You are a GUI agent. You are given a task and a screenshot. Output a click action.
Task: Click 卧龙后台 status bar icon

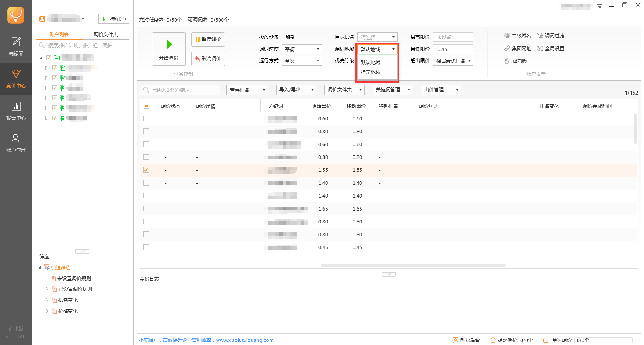(456, 340)
